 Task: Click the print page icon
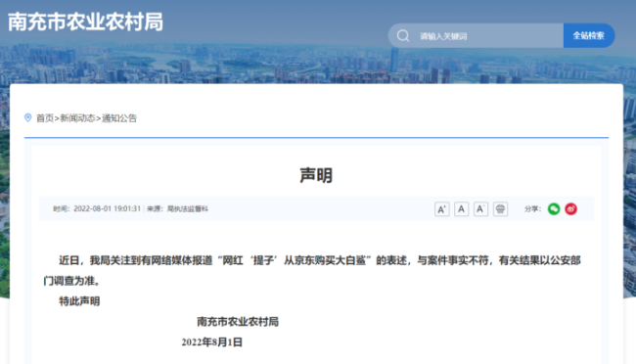[x=500, y=209]
